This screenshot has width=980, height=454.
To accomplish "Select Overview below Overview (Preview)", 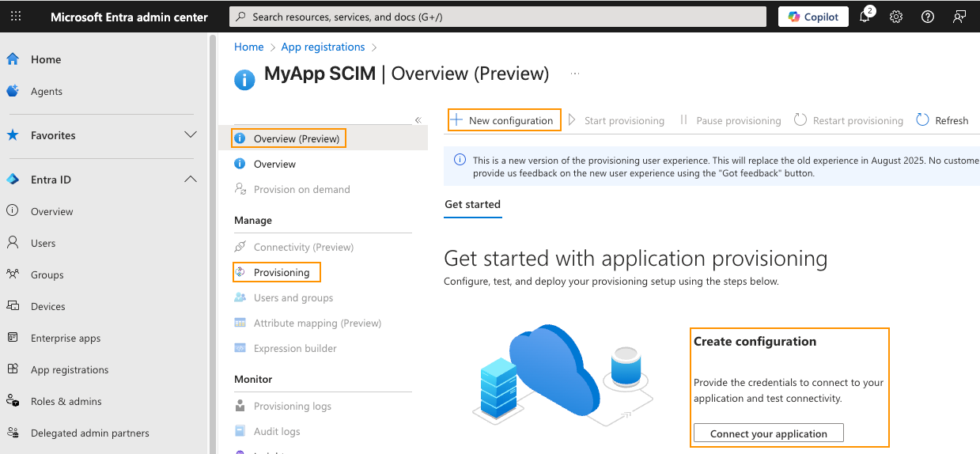I will pyautogui.click(x=274, y=164).
